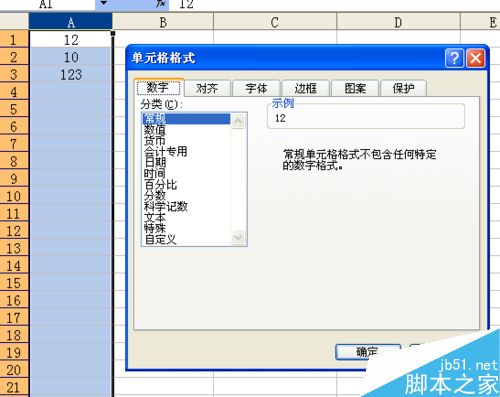Select row 15 header
This screenshot has height=397, width=500.
point(14,283)
